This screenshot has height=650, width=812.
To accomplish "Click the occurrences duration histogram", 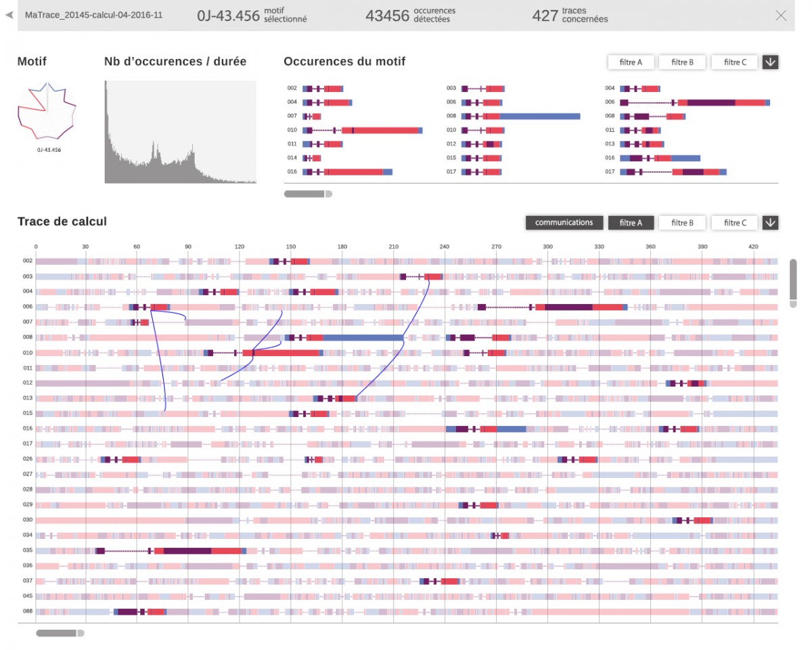I will pyautogui.click(x=180, y=132).
